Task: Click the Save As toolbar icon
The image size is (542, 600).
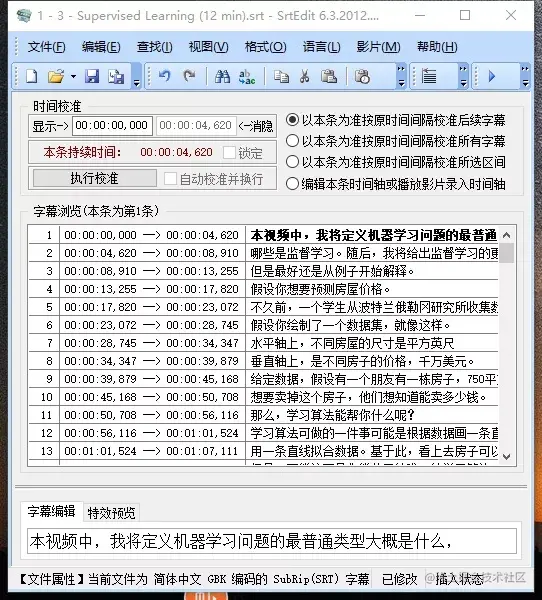Action: pyautogui.click(x=116, y=77)
